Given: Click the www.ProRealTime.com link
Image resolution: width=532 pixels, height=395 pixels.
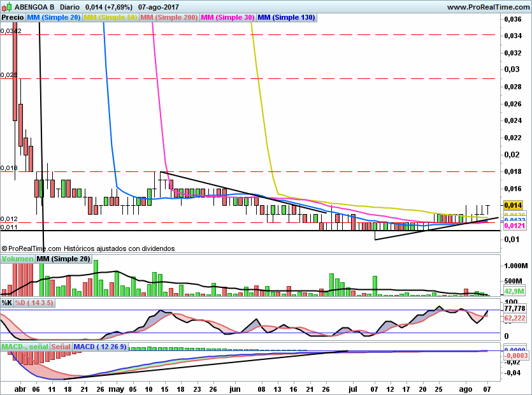Looking at the screenshot, I should click(487, 7).
